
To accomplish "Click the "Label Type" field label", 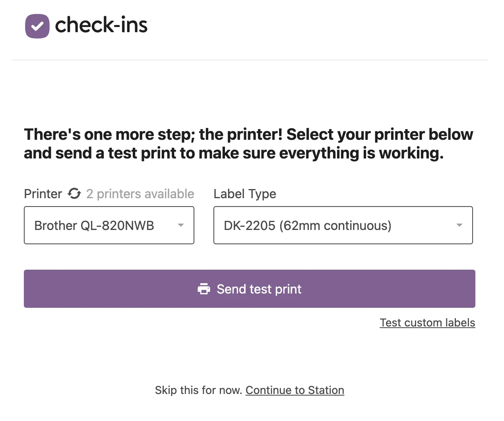I will pyautogui.click(x=245, y=194).
